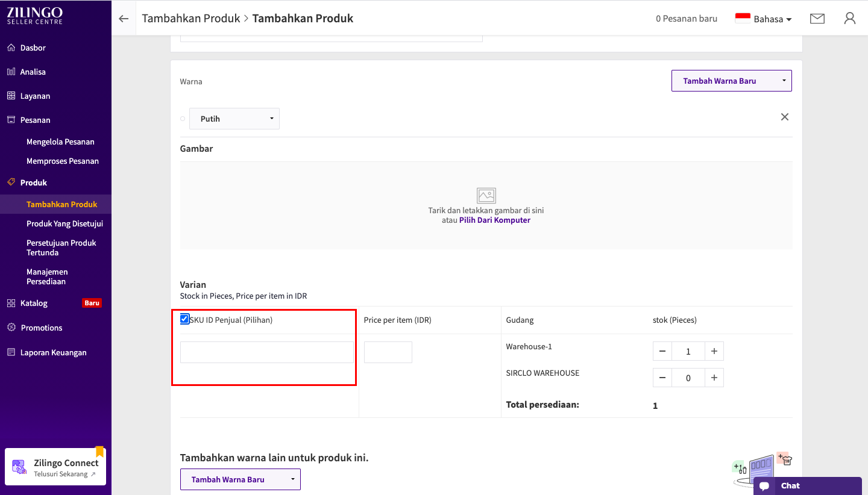Go to Analisa section
The height and width of the screenshot is (495, 868).
click(33, 72)
